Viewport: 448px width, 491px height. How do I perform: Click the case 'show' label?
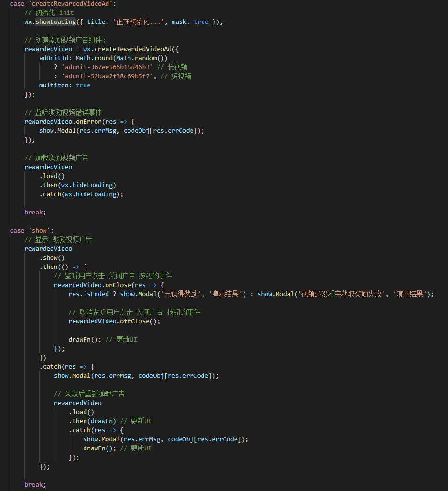(x=32, y=231)
